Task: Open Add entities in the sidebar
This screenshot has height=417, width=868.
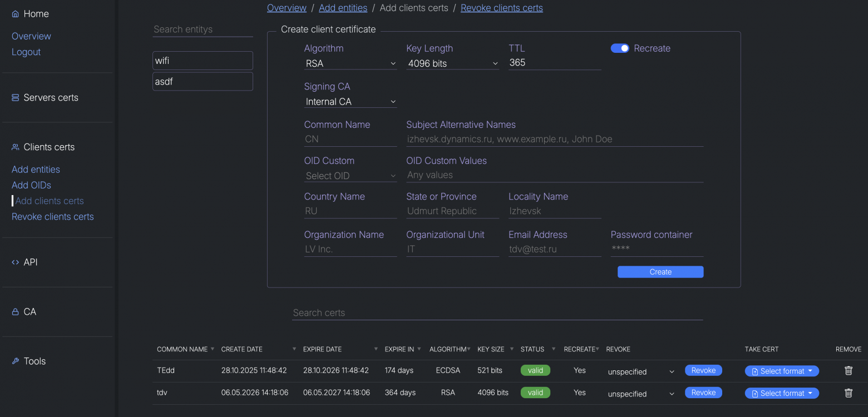Action: 36,169
